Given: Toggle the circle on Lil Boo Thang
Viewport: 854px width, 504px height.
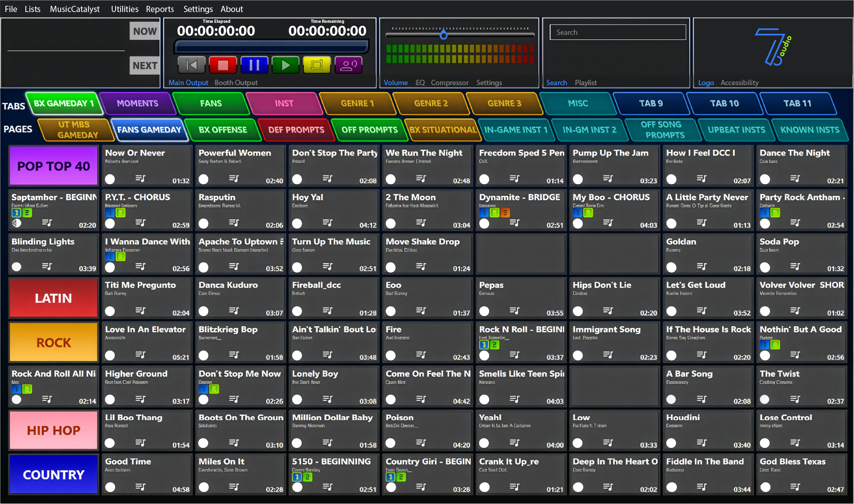Looking at the screenshot, I should point(110,443).
